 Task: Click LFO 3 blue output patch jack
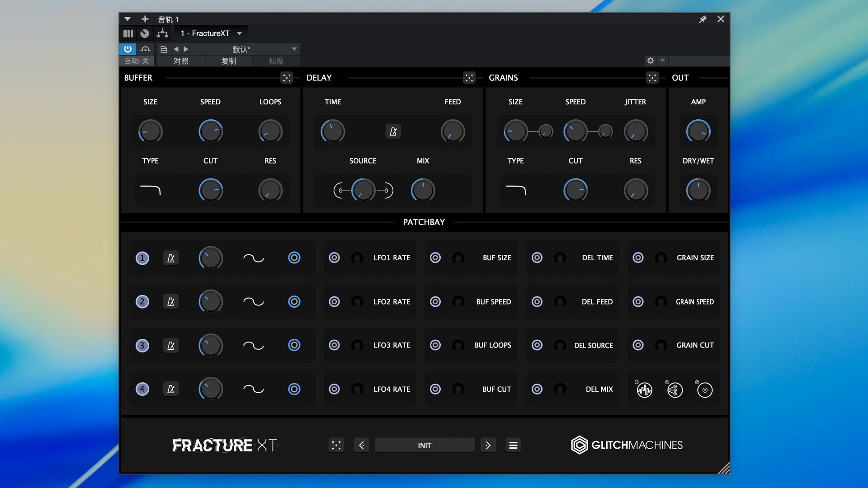(x=294, y=345)
